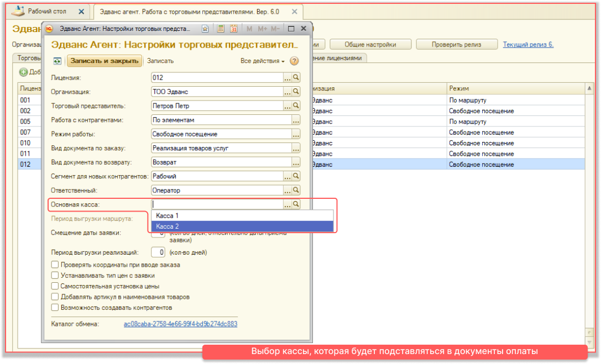Viewport: 601px width, 364px height.
Task: Open the search magnifier of the Основная касса field
Action: (x=296, y=204)
